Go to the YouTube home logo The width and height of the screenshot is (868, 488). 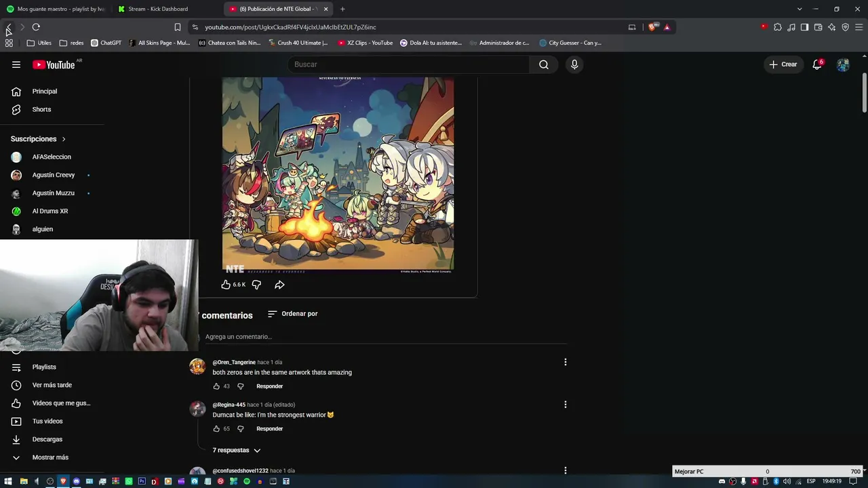pyautogui.click(x=54, y=64)
